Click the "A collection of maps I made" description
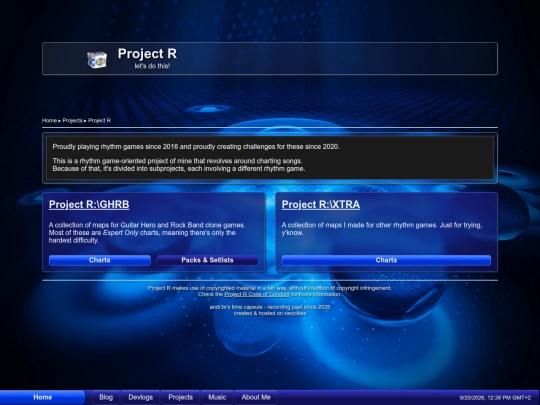This screenshot has height=405, width=540. pyautogui.click(x=382, y=229)
